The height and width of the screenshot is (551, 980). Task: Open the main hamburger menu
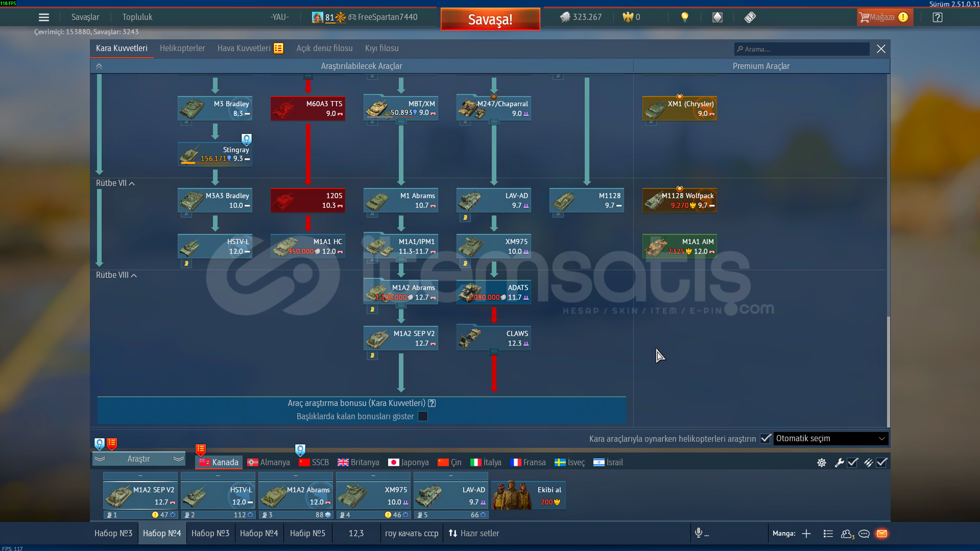click(x=44, y=17)
